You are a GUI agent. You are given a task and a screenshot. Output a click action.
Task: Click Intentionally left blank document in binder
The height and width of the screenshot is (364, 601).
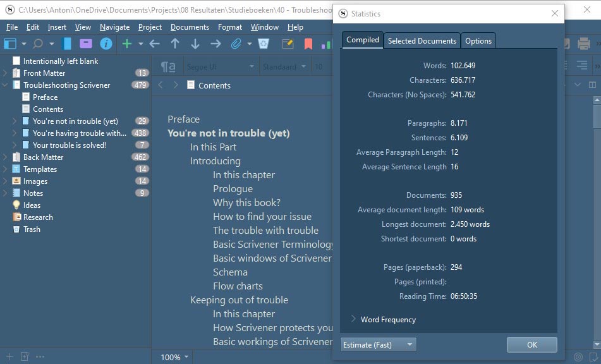(x=61, y=61)
